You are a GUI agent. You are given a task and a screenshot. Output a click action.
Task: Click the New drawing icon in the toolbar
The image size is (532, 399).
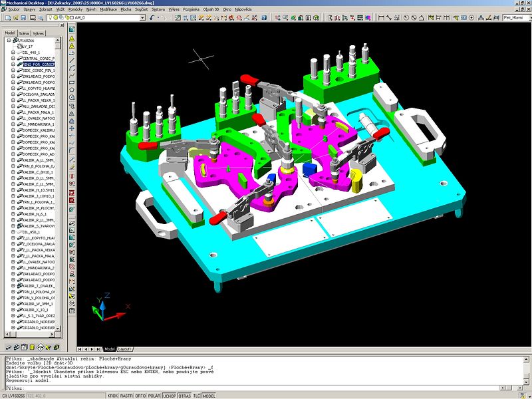(7, 18)
